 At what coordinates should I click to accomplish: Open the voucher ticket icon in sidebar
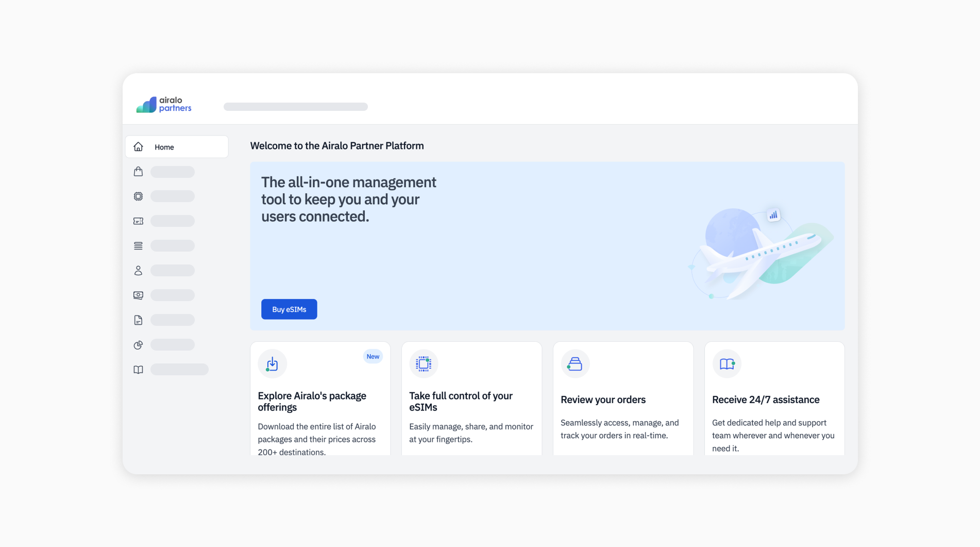coord(138,221)
